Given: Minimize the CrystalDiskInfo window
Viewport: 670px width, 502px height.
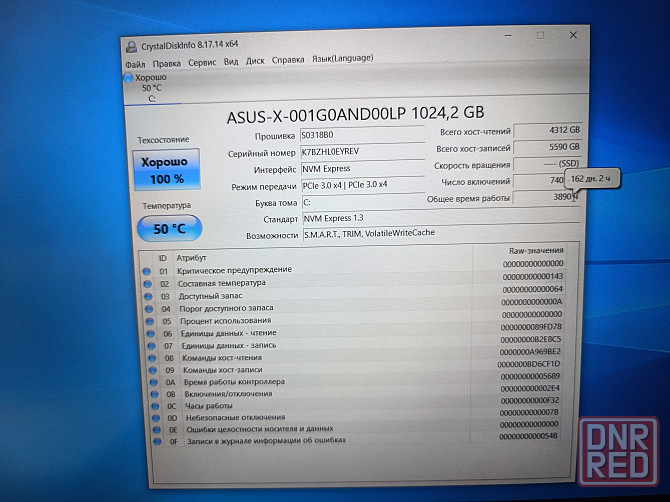Looking at the screenshot, I should point(508,36).
